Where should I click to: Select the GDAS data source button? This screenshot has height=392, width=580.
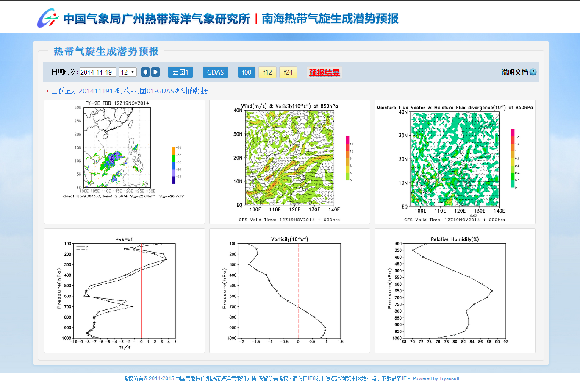215,72
